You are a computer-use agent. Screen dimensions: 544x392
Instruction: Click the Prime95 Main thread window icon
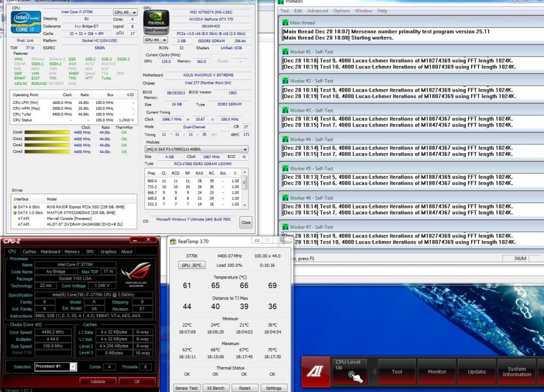pyautogui.click(x=285, y=23)
